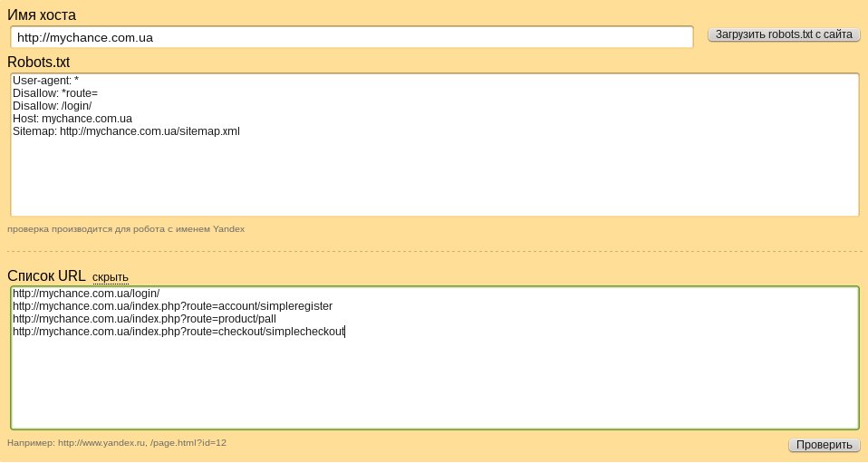Click the /login/ URL in the list

click(x=86, y=294)
